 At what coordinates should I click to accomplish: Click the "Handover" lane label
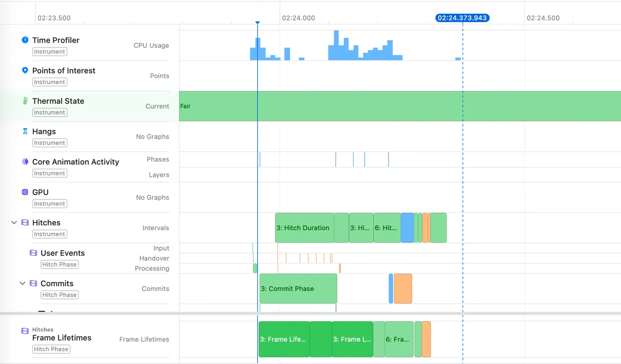(x=154, y=258)
